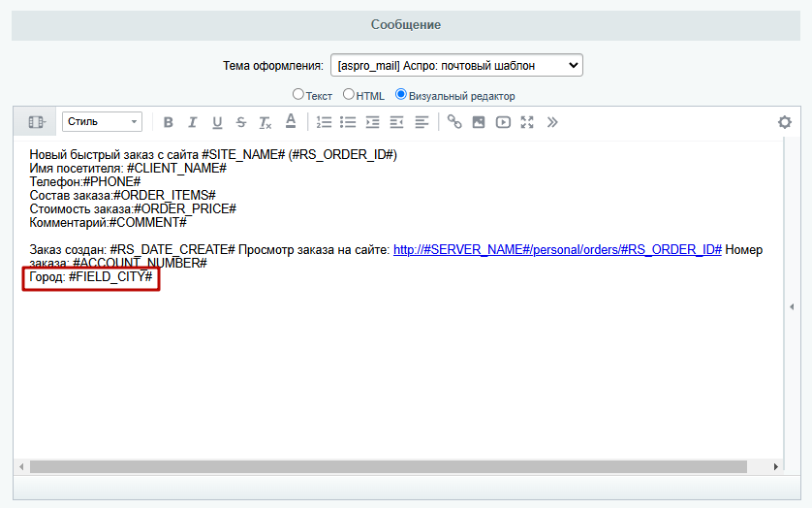
Task: Click the horizontal scrollbar's right arrow
Action: point(776,466)
